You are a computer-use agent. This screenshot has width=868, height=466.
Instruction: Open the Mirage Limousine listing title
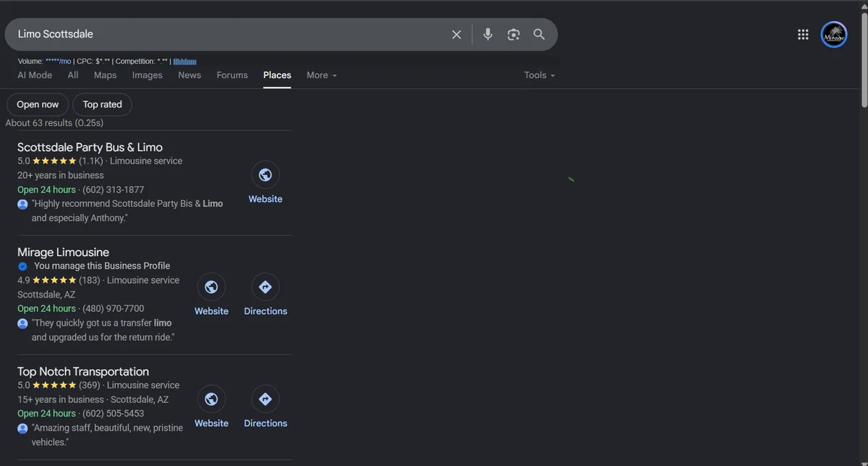(63, 253)
